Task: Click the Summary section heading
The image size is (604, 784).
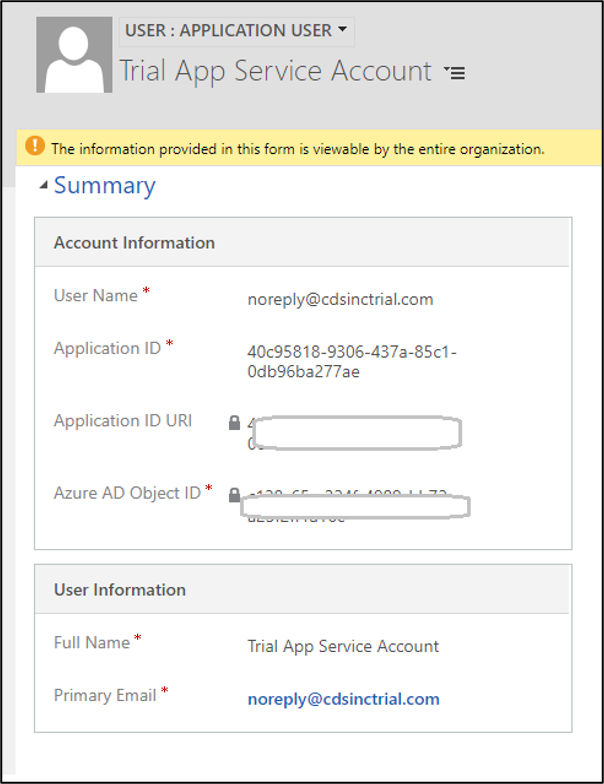Action: [x=104, y=186]
